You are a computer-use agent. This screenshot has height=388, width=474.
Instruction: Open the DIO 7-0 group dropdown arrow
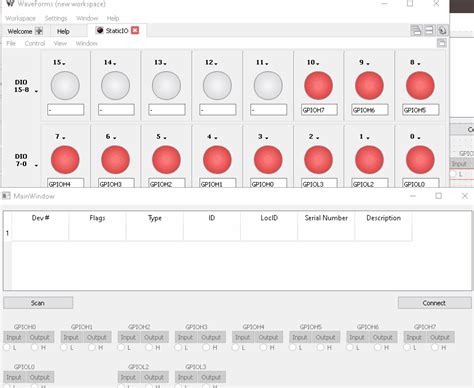(36, 165)
